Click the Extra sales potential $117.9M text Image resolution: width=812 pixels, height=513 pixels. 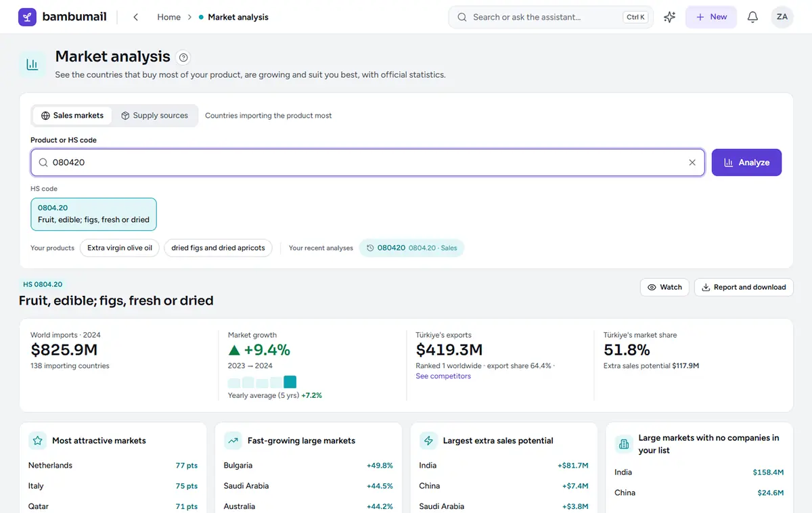651,366
